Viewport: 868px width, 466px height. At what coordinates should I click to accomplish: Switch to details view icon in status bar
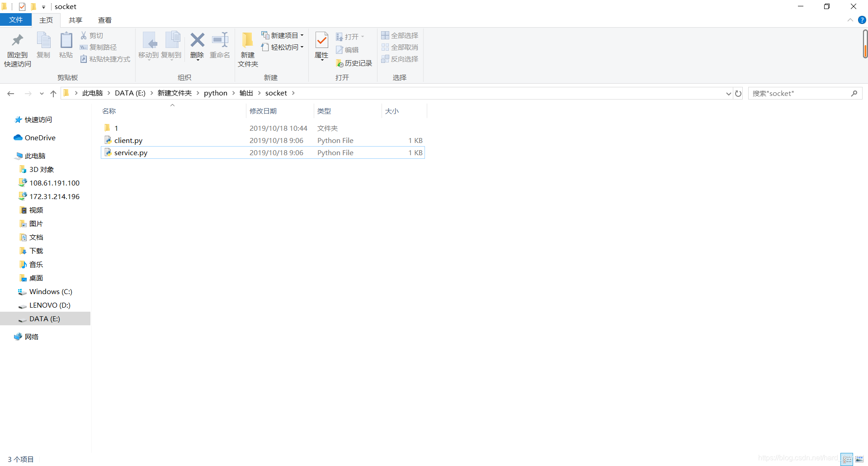(x=847, y=459)
